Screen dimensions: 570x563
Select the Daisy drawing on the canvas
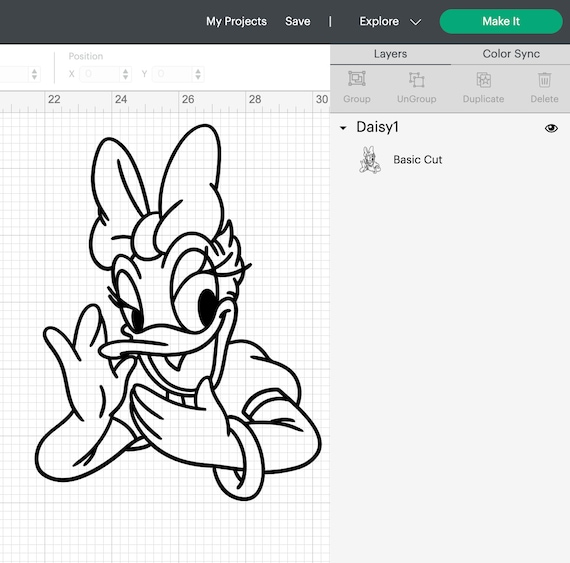178,313
